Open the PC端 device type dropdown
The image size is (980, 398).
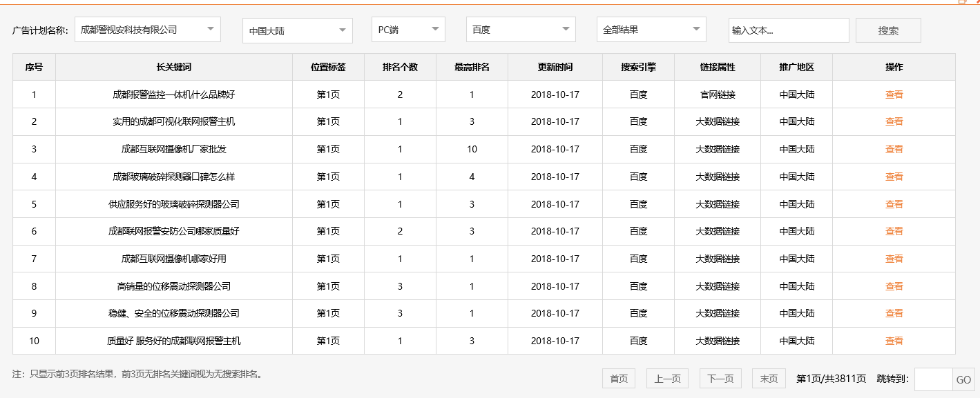(x=407, y=30)
